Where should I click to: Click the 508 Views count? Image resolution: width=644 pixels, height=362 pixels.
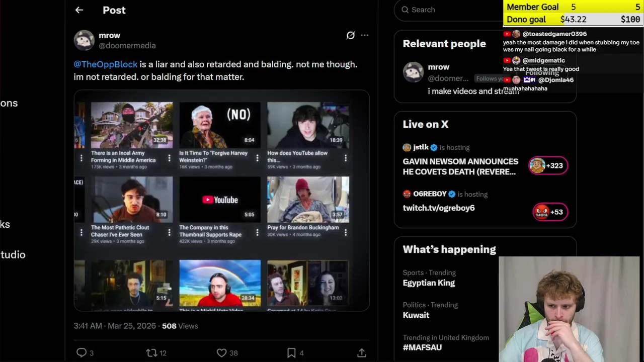pyautogui.click(x=180, y=326)
